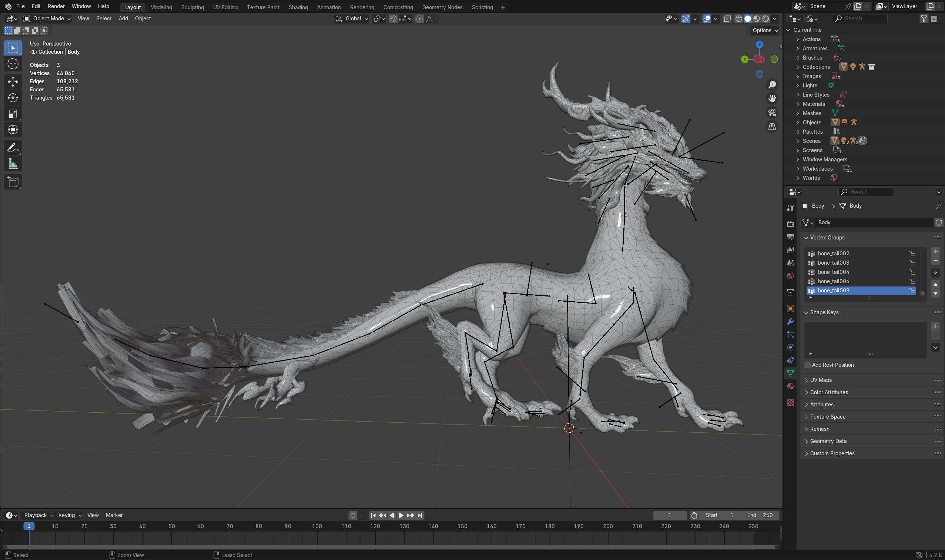This screenshot has height=560, width=945.
Task: Toggle lock on bone_tail004 vertex group
Action: tap(911, 272)
